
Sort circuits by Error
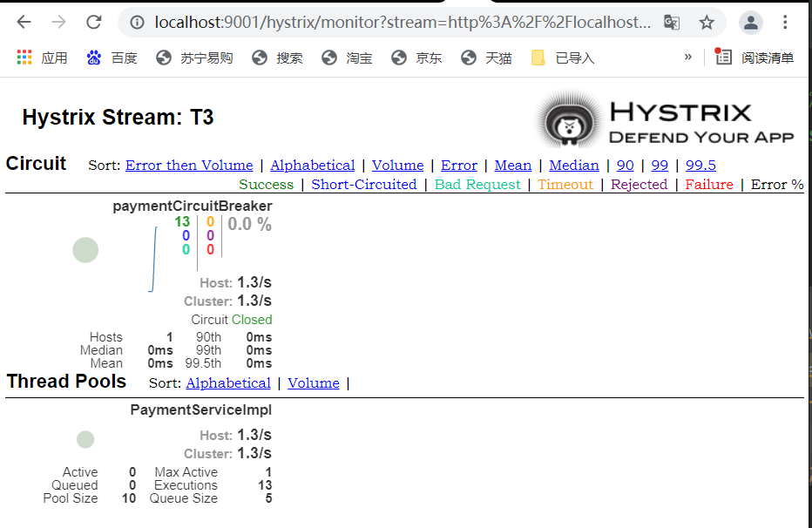coord(459,166)
